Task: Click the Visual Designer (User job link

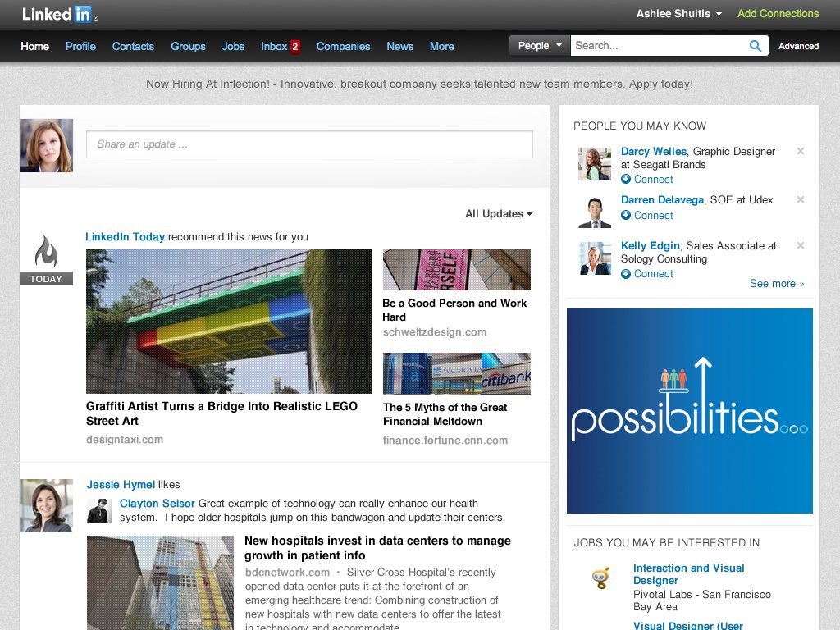Action: point(688,625)
